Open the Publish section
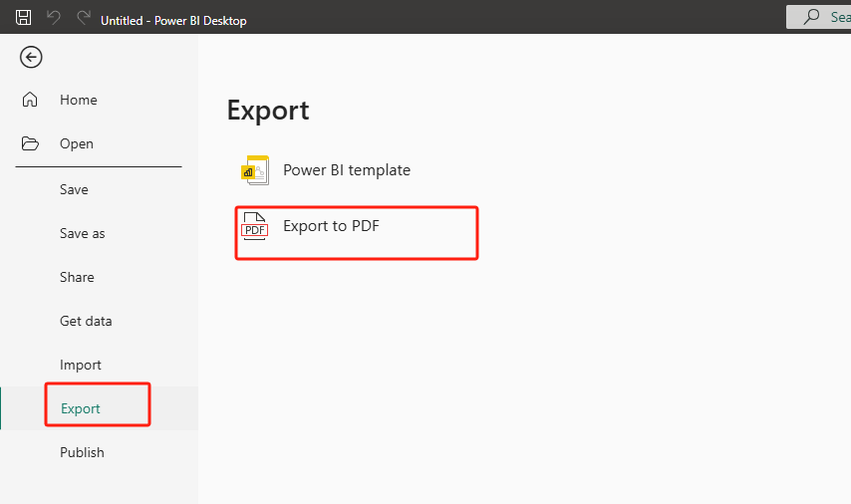The height and width of the screenshot is (504, 851). tap(82, 452)
